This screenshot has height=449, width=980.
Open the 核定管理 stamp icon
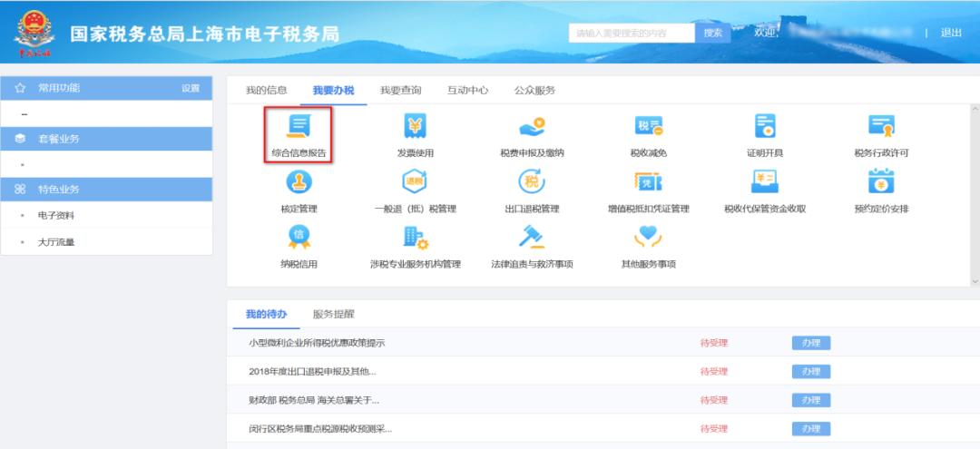coord(299,181)
